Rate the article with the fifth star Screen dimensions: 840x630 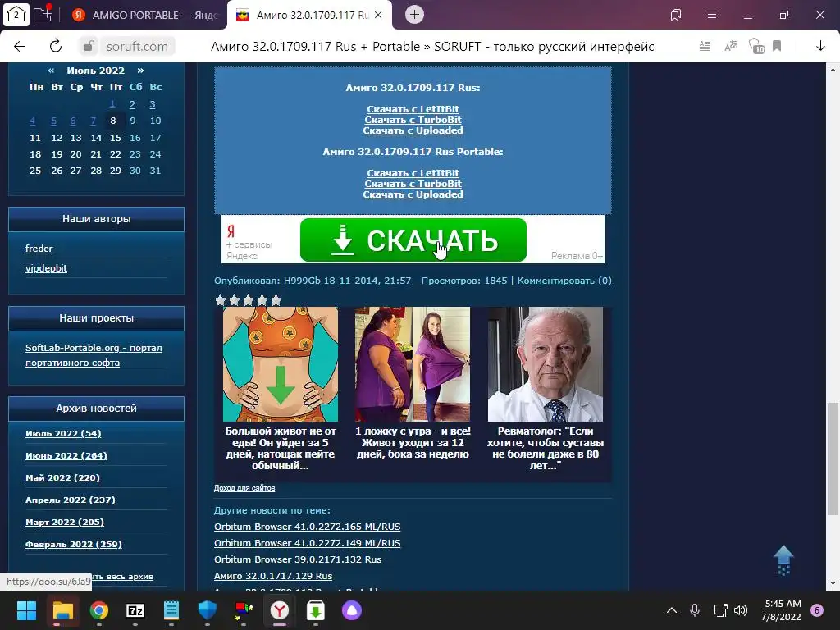pyautogui.click(x=276, y=300)
